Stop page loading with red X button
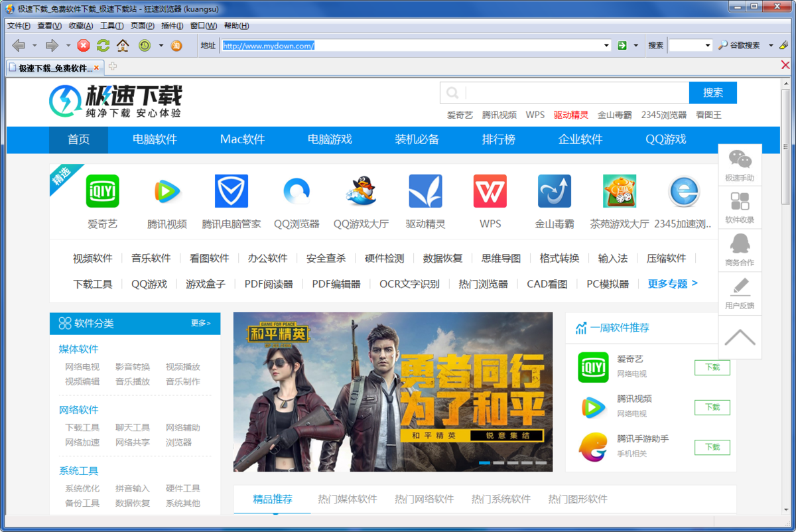This screenshot has height=532, width=796. click(x=84, y=46)
